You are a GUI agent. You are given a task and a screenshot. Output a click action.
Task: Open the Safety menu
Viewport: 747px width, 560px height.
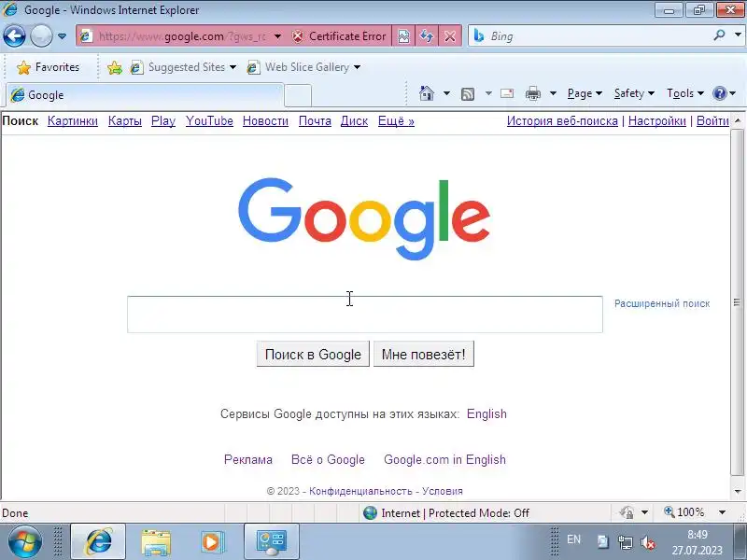pyautogui.click(x=634, y=93)
